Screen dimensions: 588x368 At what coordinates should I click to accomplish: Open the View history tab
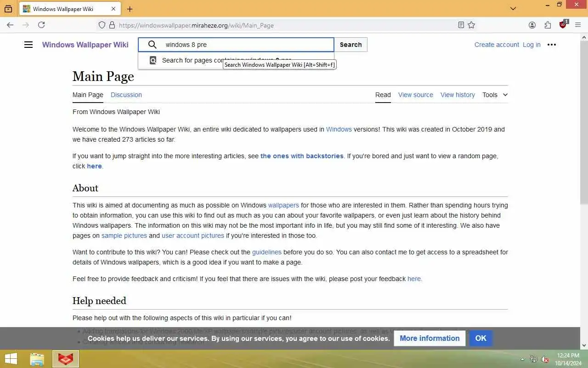click(x=458, y=95)
